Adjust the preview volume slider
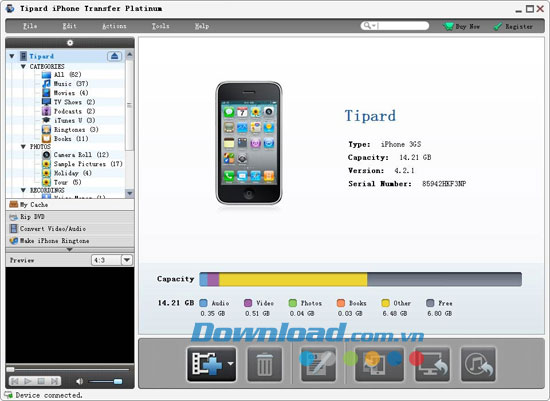This screenshot has width=550, height=401. (x=105, y=381)
